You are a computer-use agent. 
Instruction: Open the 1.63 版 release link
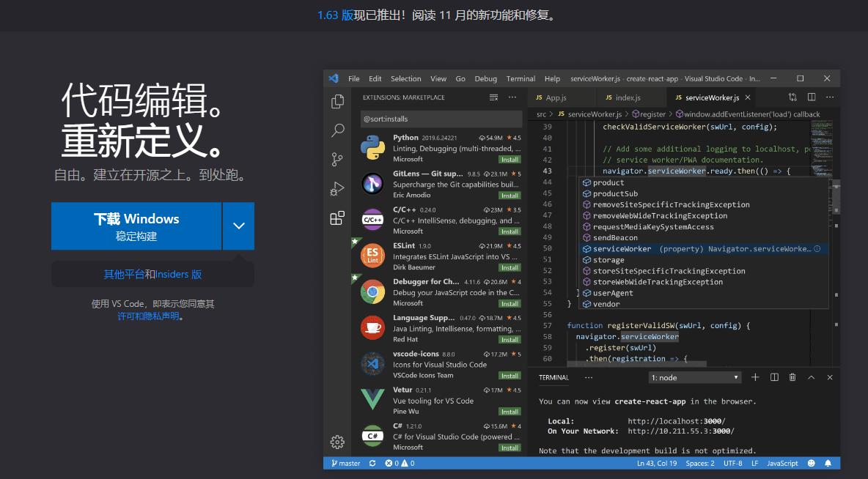pos(335,15)
